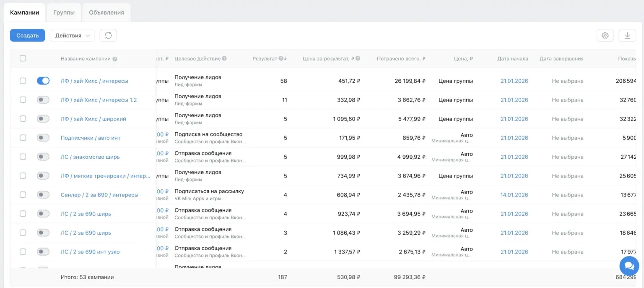The height and width of the screenshot is (288, 644).
Task: Click the Создать button
Action: pos(28,36)
